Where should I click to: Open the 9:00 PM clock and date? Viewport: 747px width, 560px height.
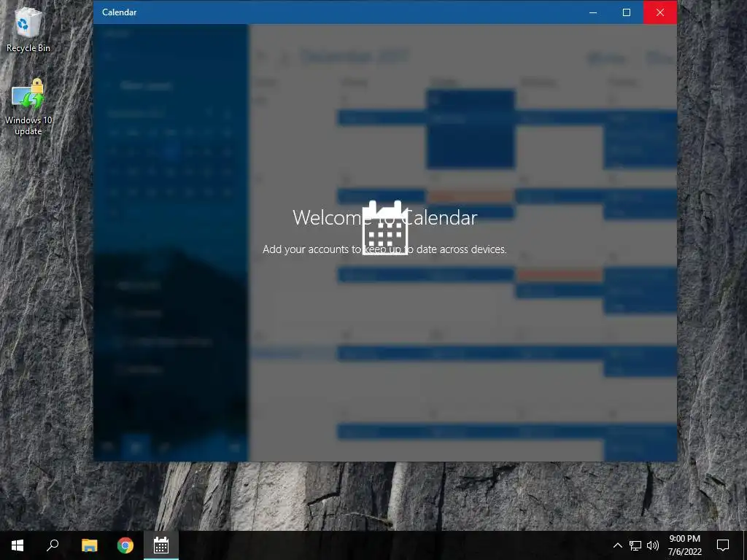click(x=684, y=545)
